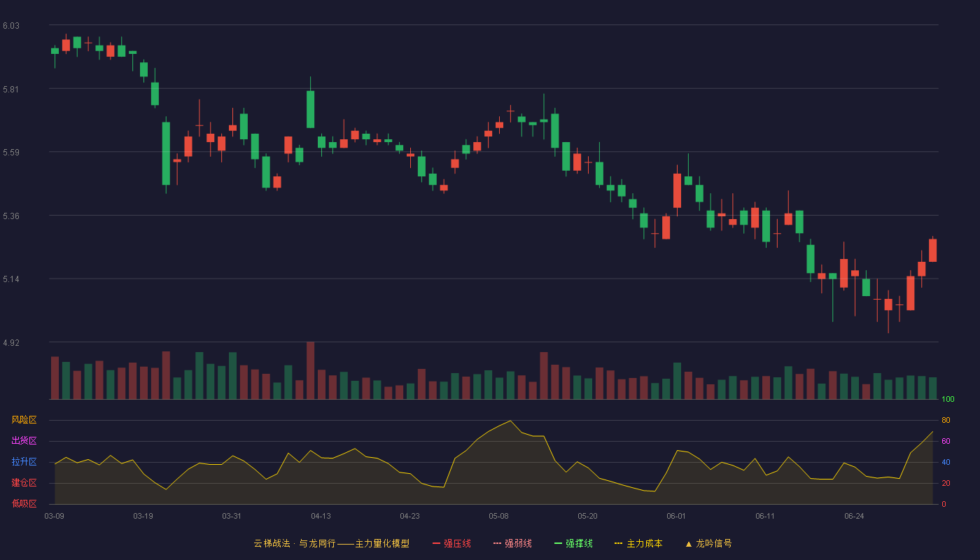Click the 6.03 price axis label
This screenshot has width=980, height=560.
click(11, 26)
